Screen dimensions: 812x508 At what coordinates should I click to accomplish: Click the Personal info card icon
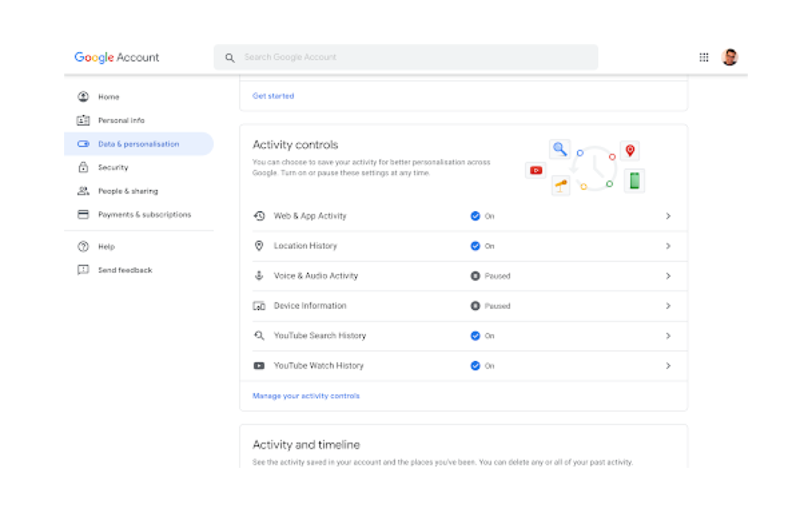pyautogui.click(x=83, y=120)
